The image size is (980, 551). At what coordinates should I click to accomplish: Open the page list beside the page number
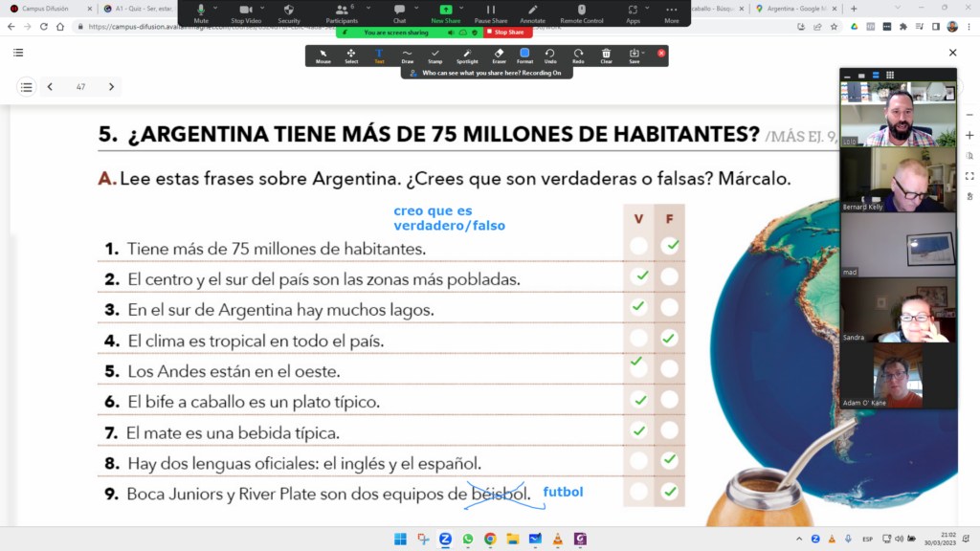click(x=26, y=87)
